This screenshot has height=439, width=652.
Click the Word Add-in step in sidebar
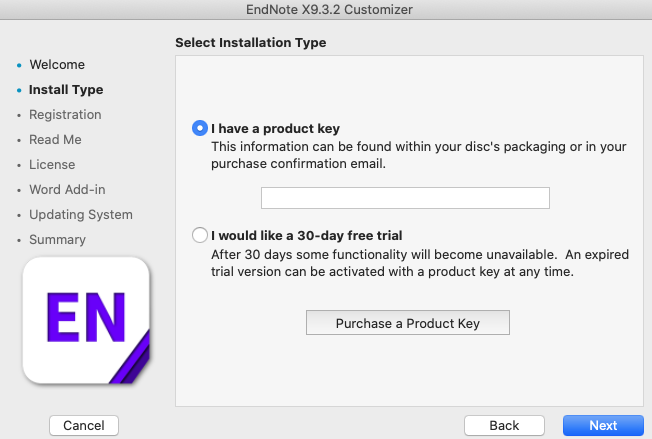67,189
